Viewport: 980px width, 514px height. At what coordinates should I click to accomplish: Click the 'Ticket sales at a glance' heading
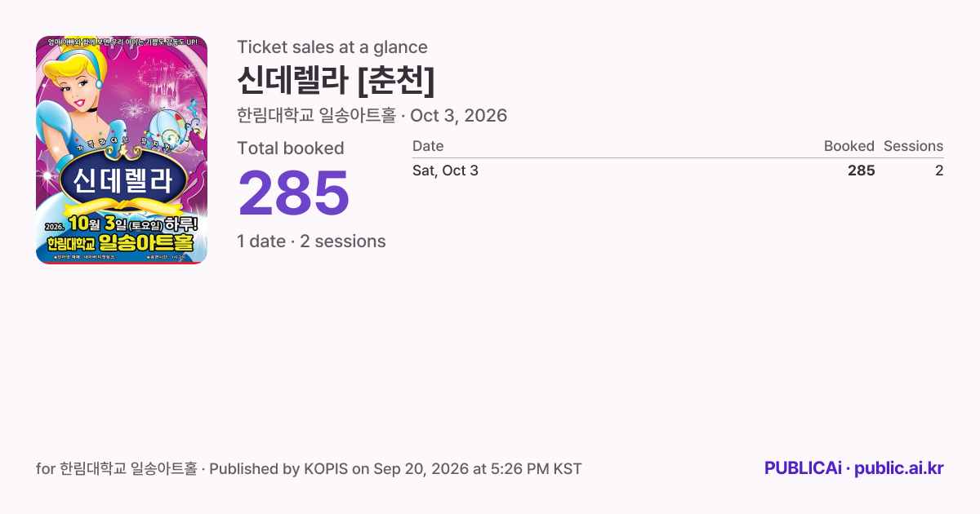[332, 47]
